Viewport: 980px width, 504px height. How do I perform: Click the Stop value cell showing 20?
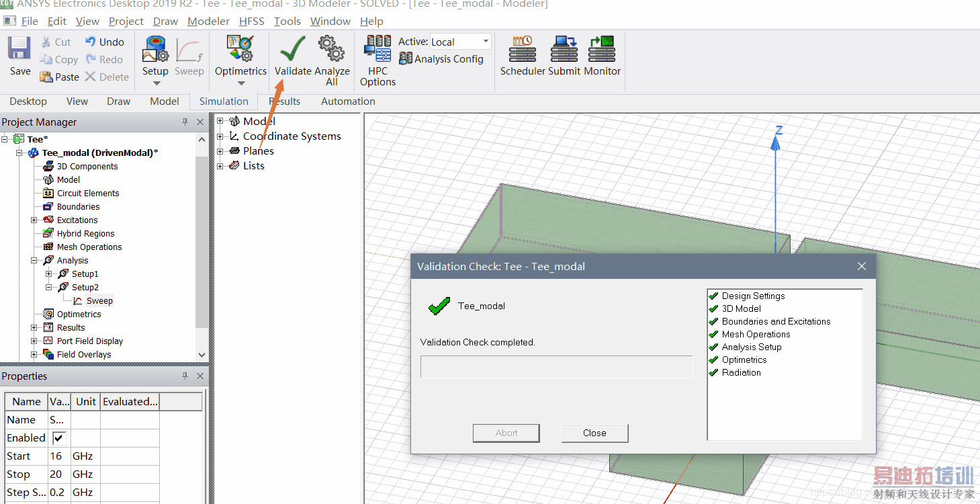coord(59,474)
